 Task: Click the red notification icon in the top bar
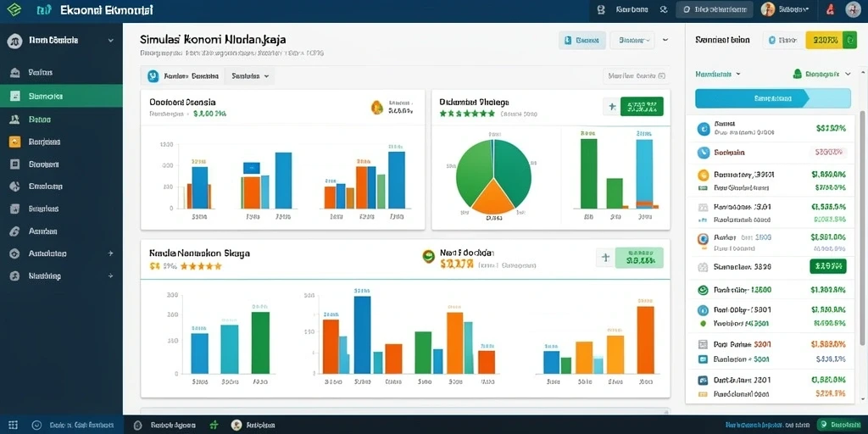(829, 9)
